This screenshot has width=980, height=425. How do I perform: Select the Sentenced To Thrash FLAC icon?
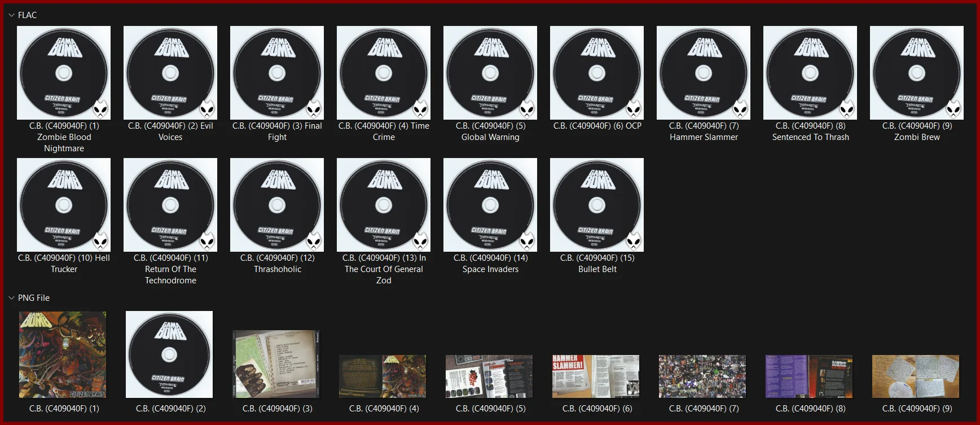pyautogui.click(x=810, y=73)
